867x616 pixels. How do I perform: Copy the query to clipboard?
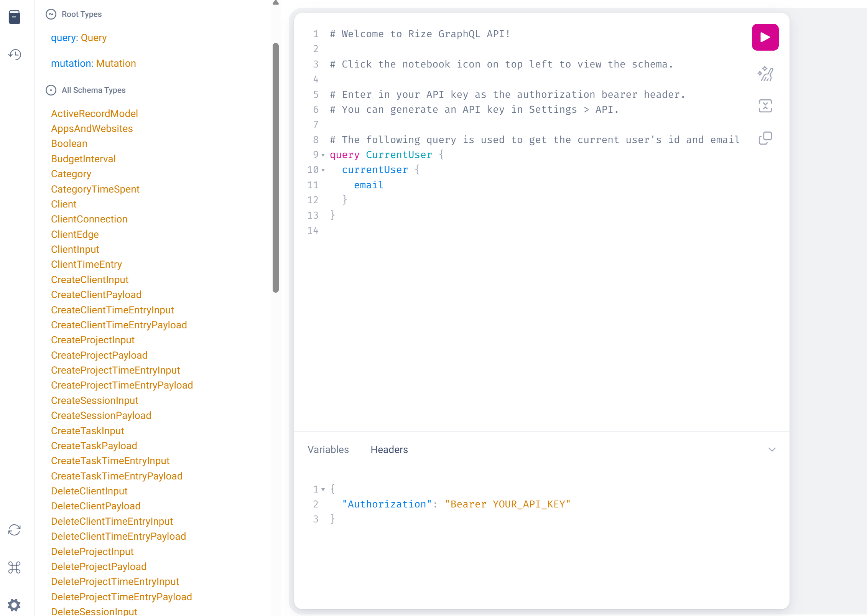point(765,138)
